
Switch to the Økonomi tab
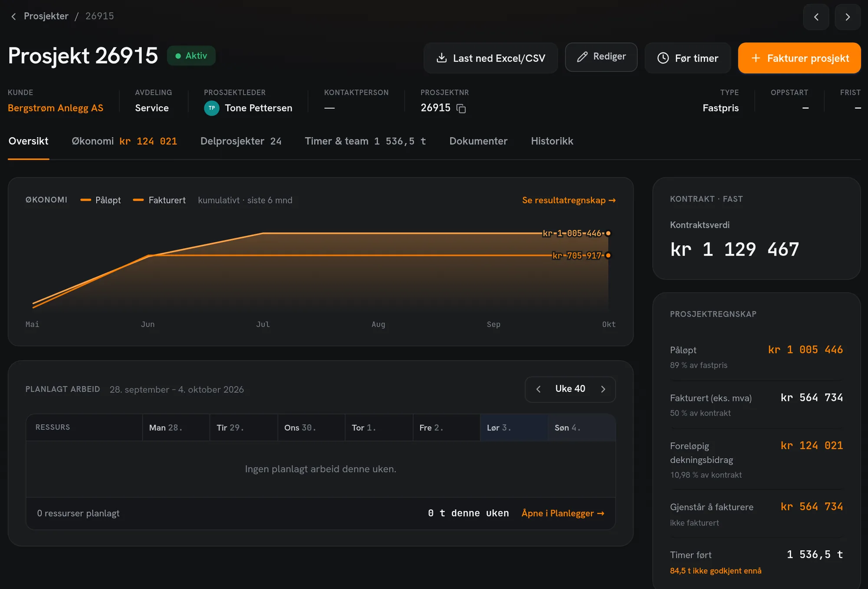point(124,141)
